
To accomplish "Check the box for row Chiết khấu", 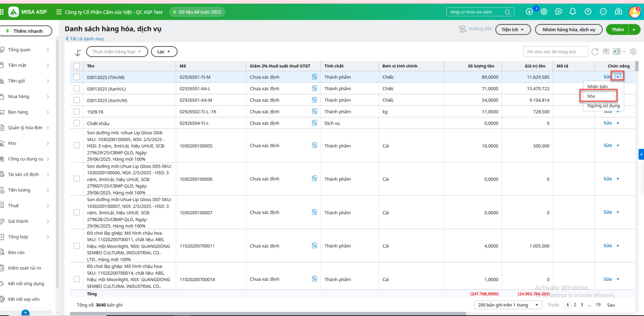I will [77, 123].
